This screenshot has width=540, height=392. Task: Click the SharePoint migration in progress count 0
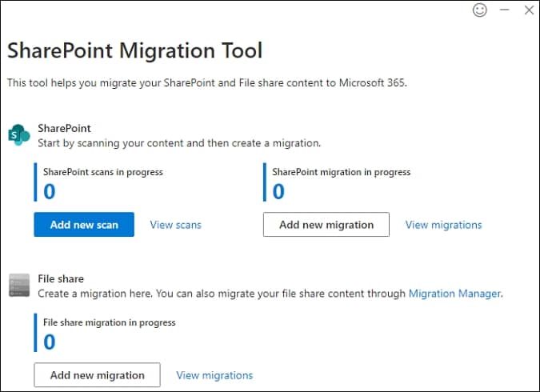[278, 191]
